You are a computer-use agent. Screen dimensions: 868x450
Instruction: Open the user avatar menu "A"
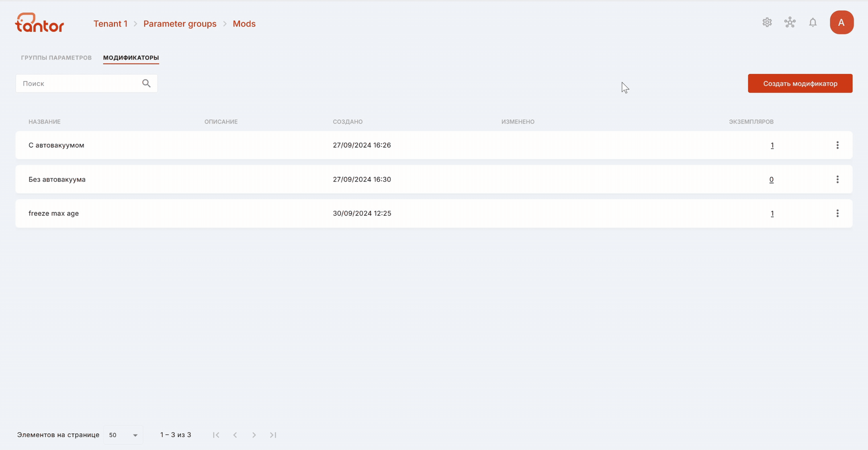841,22
